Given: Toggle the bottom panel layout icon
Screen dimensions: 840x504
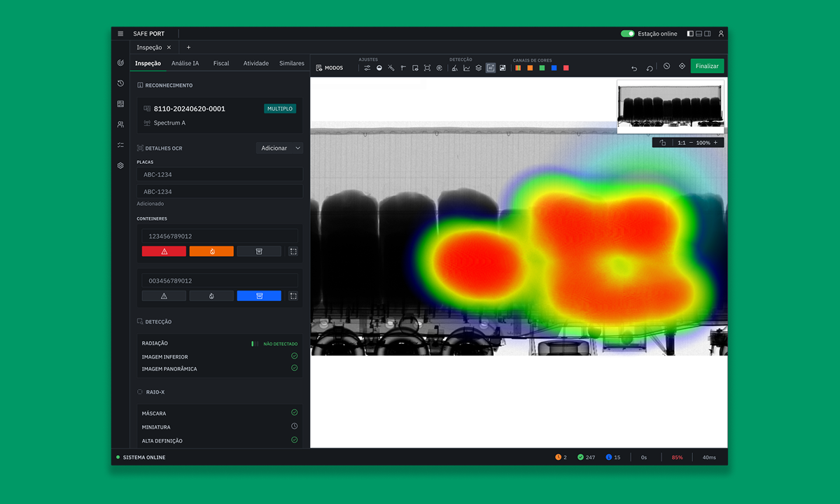Looking at the screenshot, I should [699, 34].
